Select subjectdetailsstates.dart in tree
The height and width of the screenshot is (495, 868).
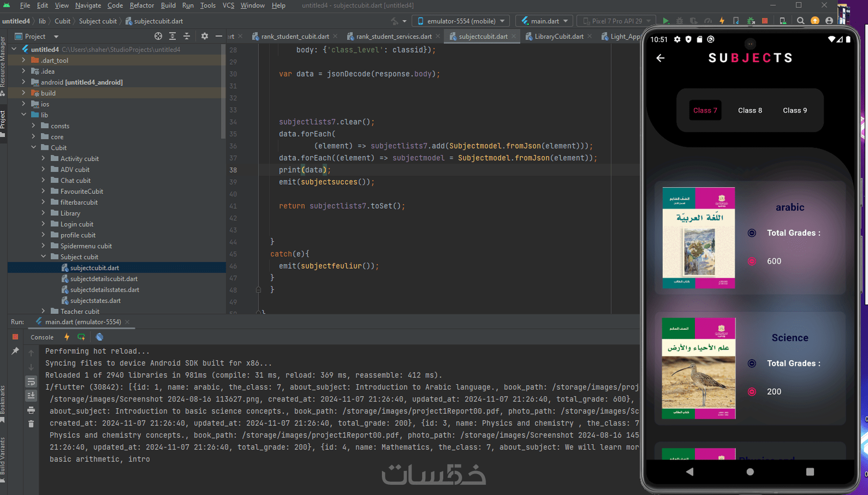(x=105, y=289)
